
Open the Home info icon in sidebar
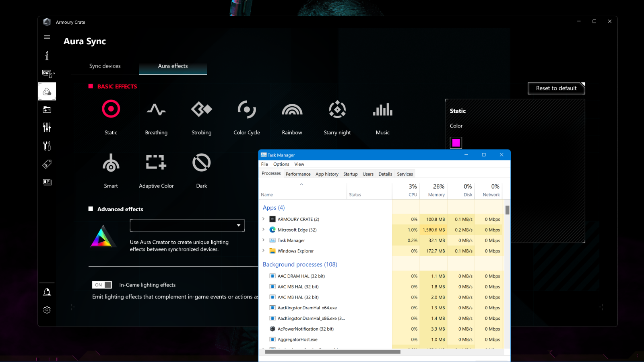click(x=47, y=56)
